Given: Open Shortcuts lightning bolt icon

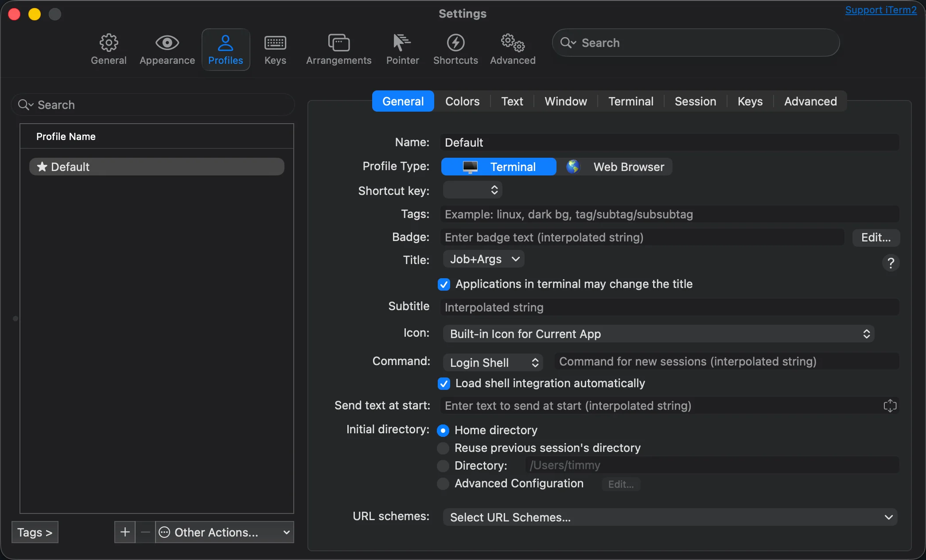Looking at the screenshot, I should (x=455, y=43).
